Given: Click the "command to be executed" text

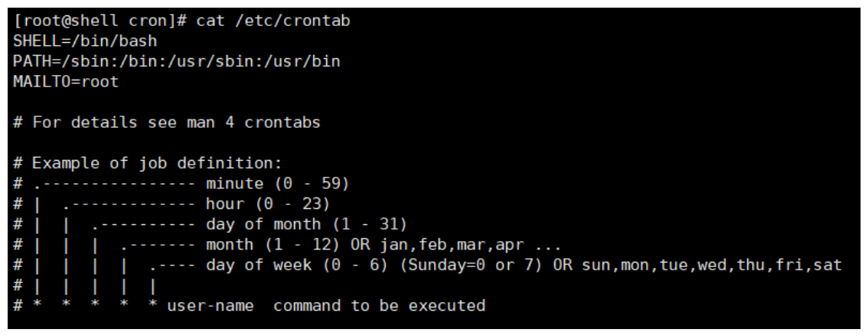Looking at the screenshot, I should click(x=379, y=306).
